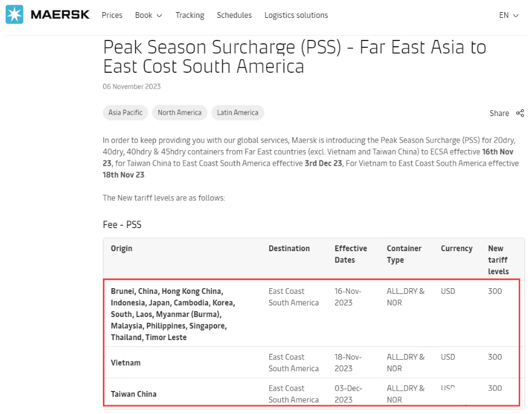Viewport: 532px width, 414px height.
Task: Open the Prices menu item
Action: pos(112,15)
